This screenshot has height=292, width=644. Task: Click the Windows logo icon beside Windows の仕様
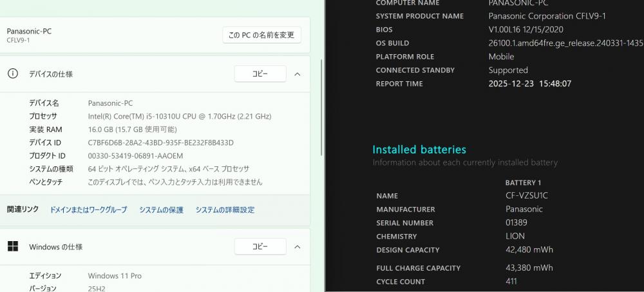(x=13, y=246)
